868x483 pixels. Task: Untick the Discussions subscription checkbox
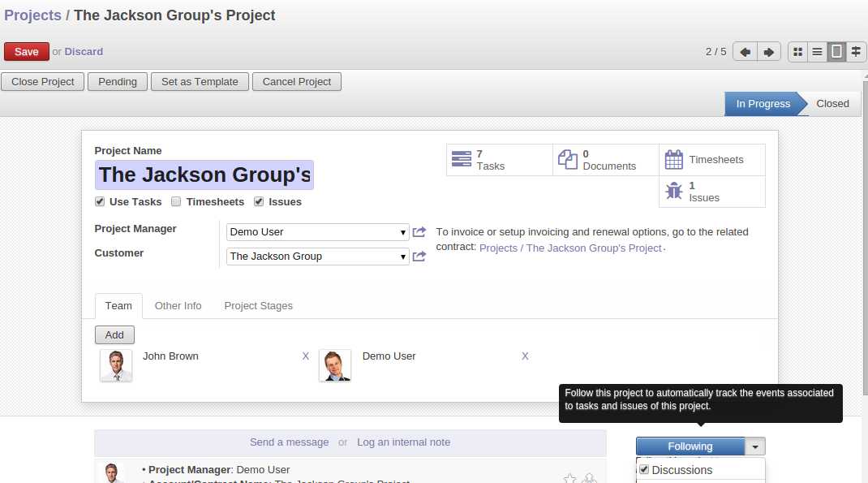tap(644, 469)
